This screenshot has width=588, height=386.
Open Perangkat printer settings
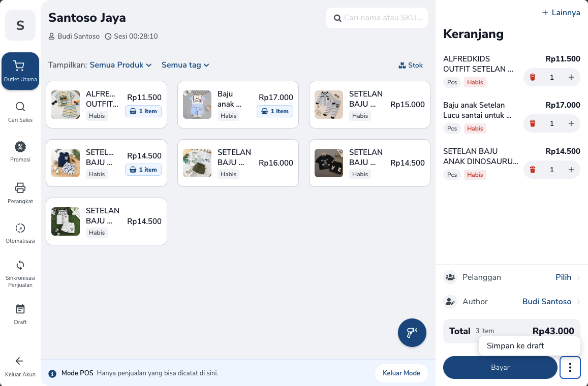[x=20, y=193]
